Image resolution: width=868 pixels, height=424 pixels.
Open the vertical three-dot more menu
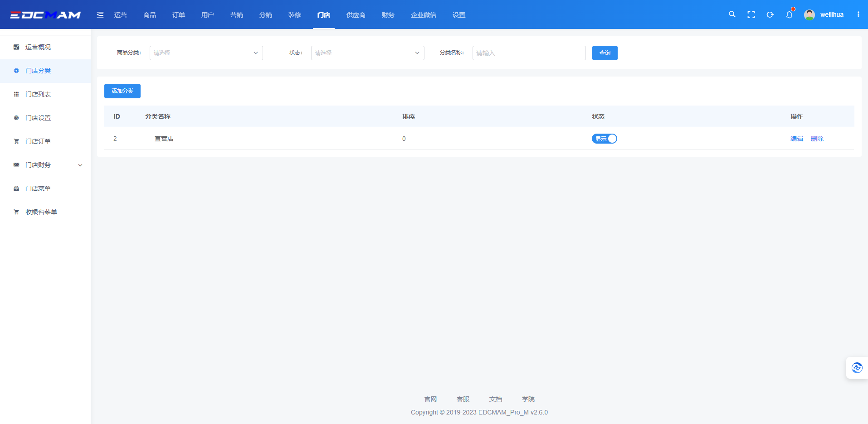[858, 14]
